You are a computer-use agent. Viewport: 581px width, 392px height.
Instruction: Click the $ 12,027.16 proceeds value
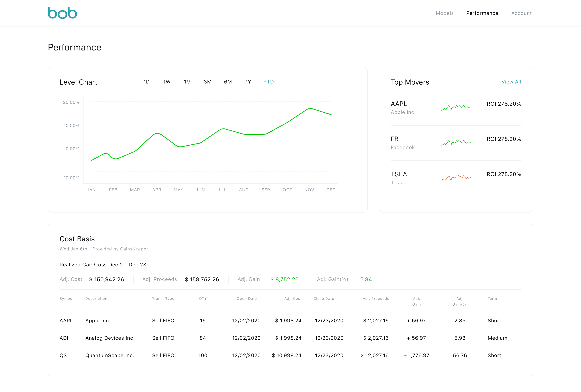375,355
